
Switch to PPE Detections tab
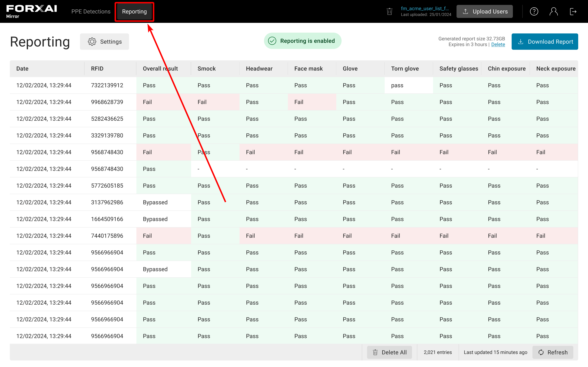click(91, 11)
